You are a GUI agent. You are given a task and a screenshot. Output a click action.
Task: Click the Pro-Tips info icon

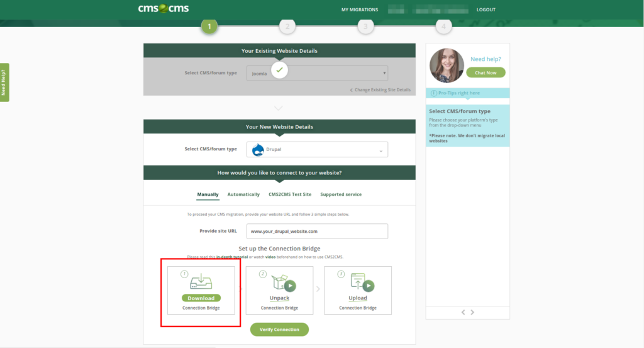(434, 93)
